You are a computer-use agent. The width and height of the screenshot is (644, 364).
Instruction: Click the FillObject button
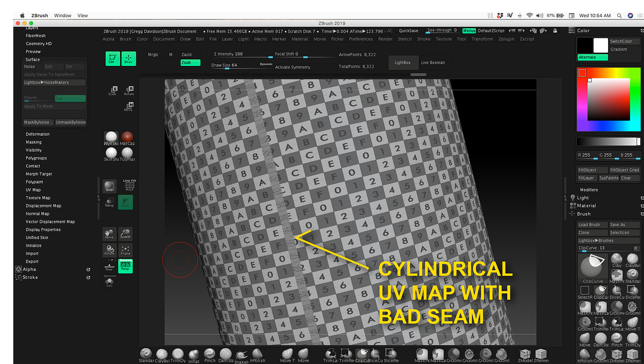click(591, 170)
